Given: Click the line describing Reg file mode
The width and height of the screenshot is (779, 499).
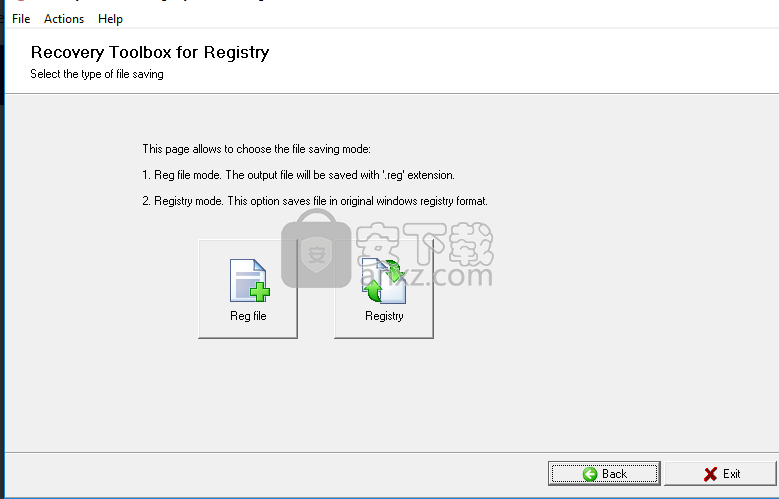Looking at the screenshot, I should [299, 175].
